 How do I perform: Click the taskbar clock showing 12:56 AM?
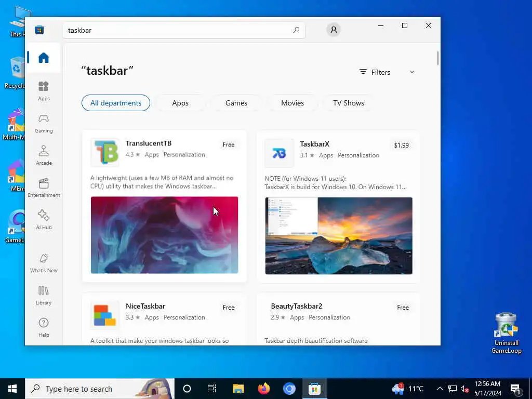coord(487,389)
